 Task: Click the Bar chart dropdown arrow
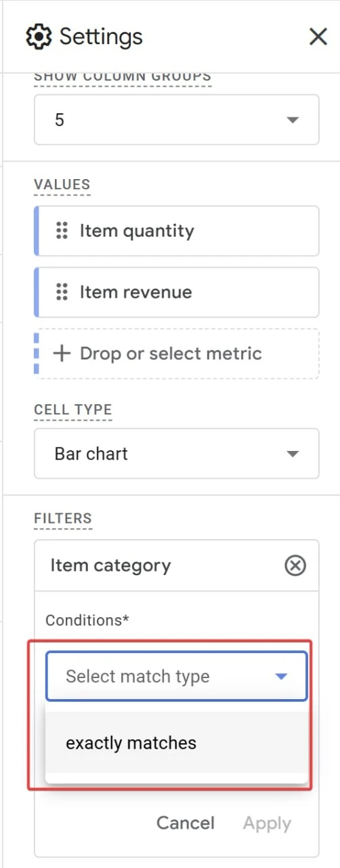click(x=293, y=454)
